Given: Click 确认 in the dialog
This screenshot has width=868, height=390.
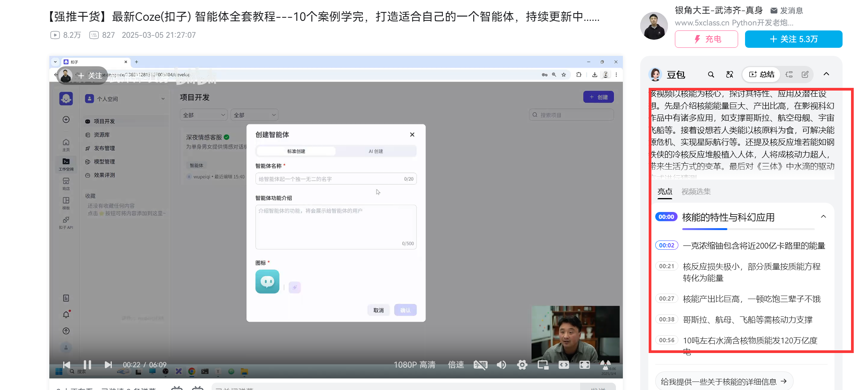Looking at the screenshot, I should (405, 310).
